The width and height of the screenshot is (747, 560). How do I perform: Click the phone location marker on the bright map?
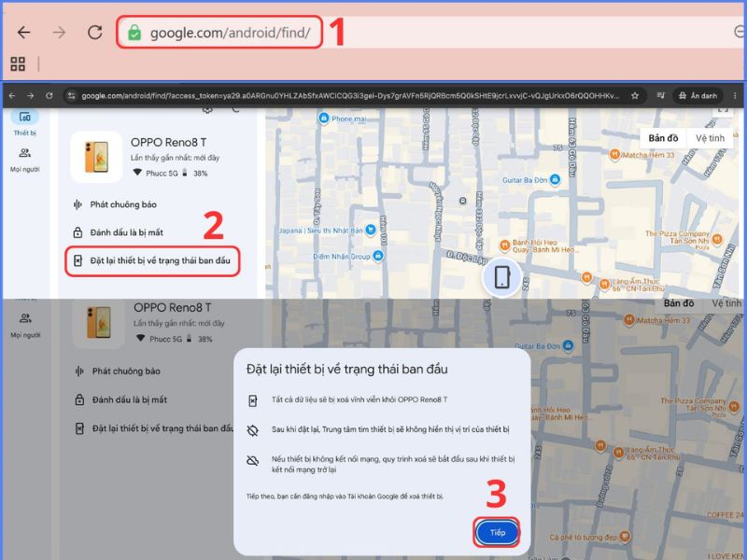click(502, 277)
